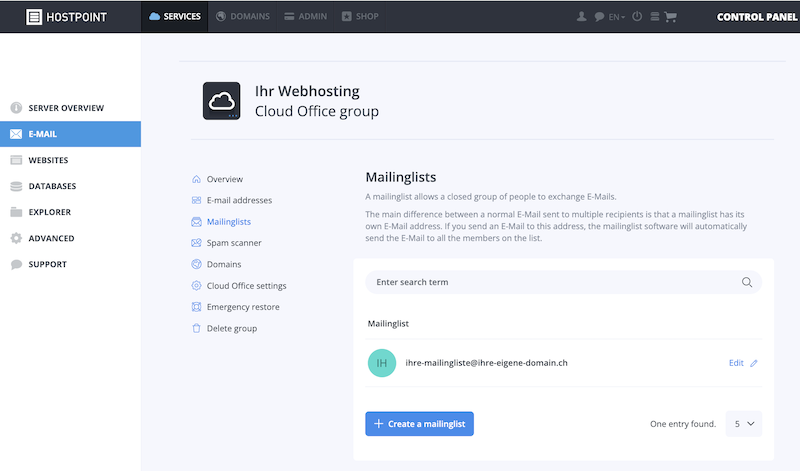Go to E-mail addresses in submenu
The image size is (800, 471).
pyautogui.click(x=239, y=200)
